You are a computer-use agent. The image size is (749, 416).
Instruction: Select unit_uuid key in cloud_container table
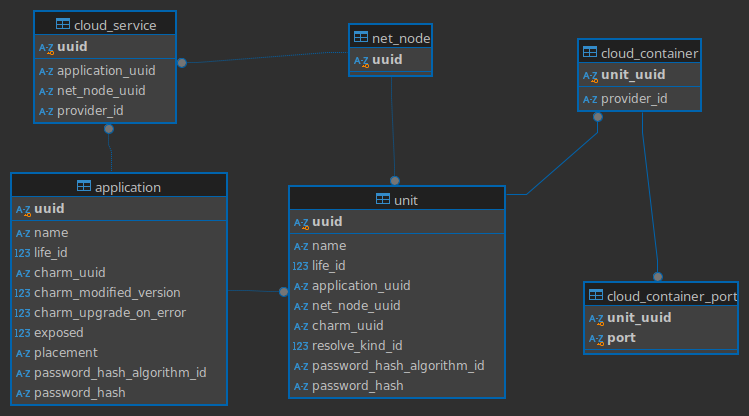click(x=635, y=74)
